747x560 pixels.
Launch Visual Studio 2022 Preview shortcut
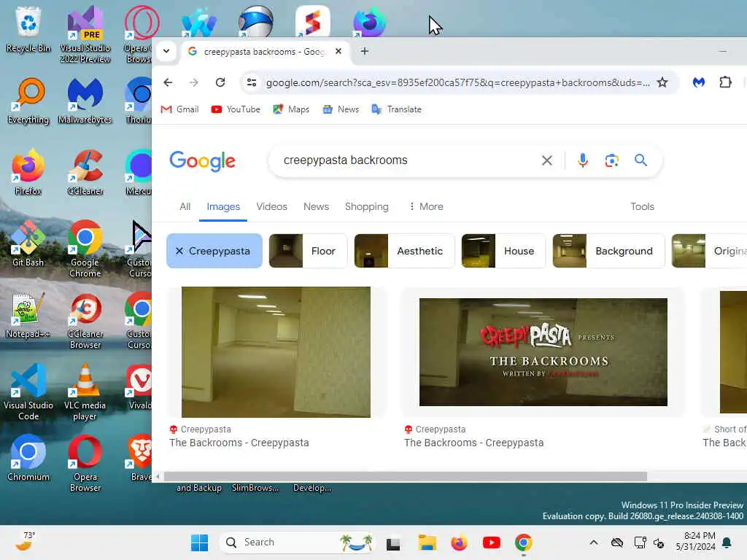[x=85, y=35]
